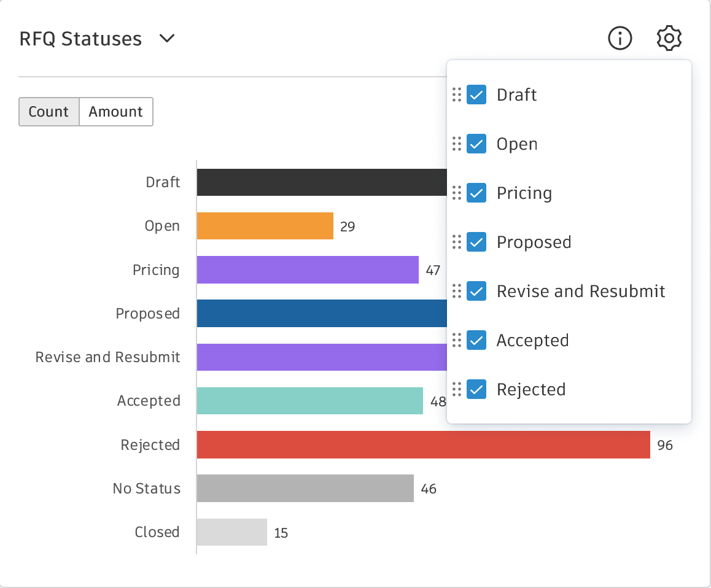
Task: Click the info circle icon
Action: [620, 39]
